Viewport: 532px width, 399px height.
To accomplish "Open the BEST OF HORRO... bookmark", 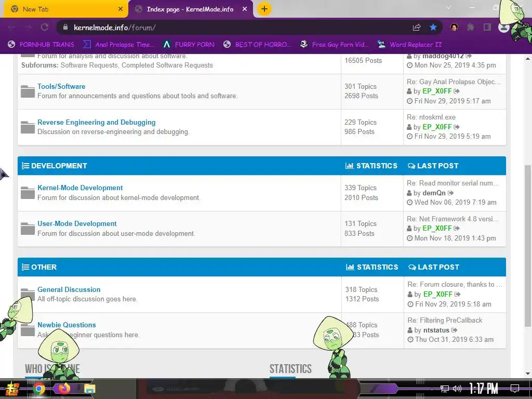I will tap(257, 45).
